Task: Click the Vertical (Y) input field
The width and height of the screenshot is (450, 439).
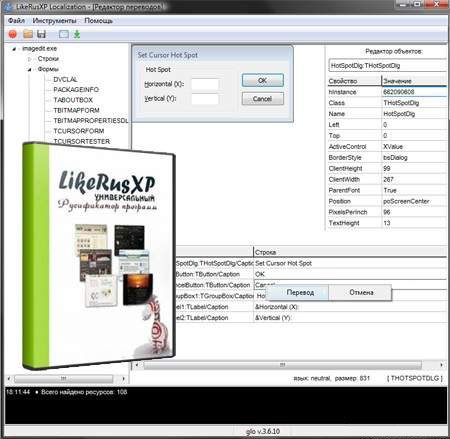Action: 205,99
